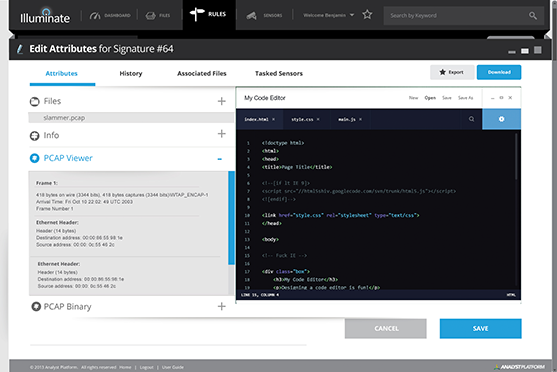This screenshot has height=372, width=557.
Task: Click the Illuminate logo
Action: point(45,16)
